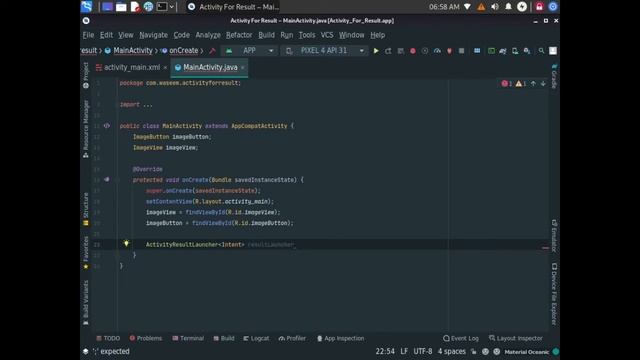Open the Event Log panel

461,338
